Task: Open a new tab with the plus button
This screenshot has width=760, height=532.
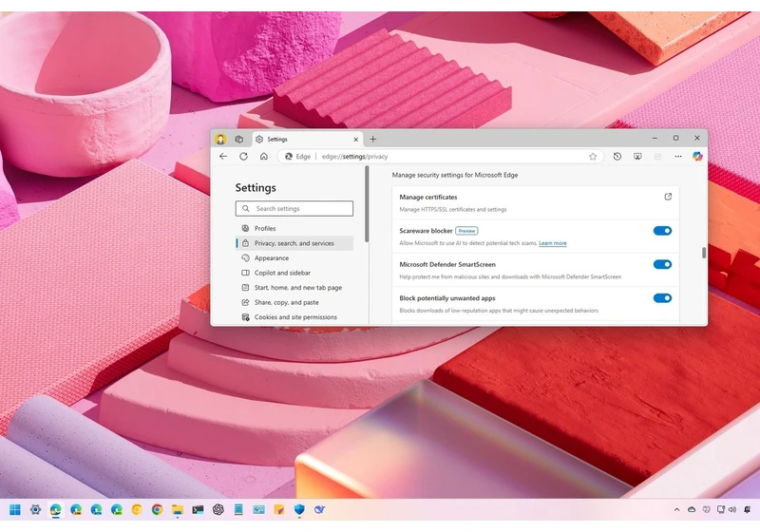Action: (372, 139)
